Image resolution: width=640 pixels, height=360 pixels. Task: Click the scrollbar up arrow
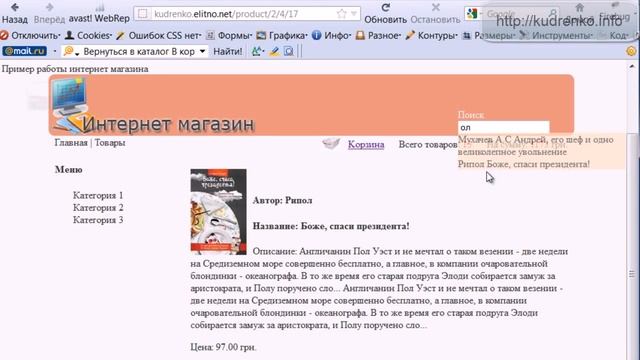[x=632, y=66]
